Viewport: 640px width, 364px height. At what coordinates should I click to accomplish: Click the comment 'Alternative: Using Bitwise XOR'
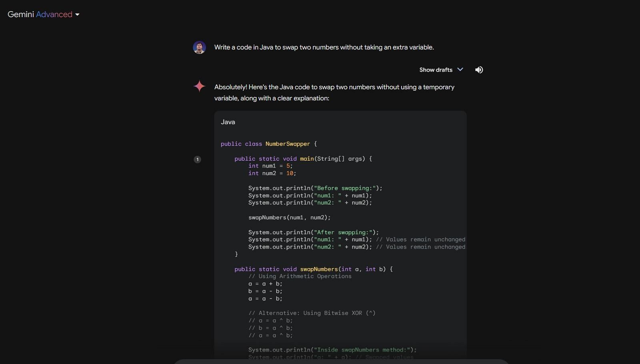[x=312, y=313]
